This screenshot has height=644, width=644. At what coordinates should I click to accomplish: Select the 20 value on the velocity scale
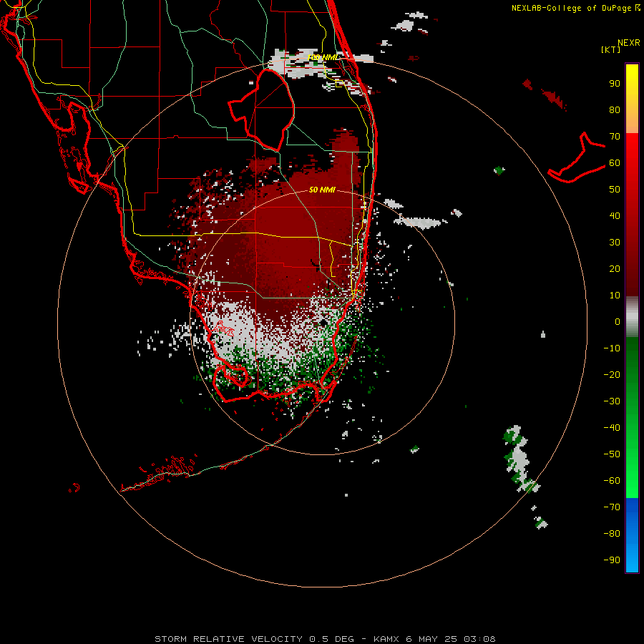[x=615, y=268]
